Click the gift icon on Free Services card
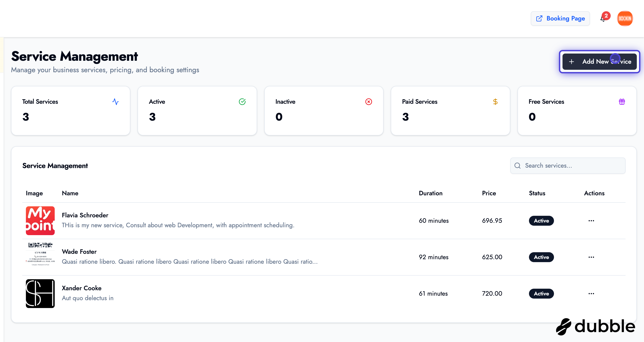The image size is (644, 342). tap(622, 102)
